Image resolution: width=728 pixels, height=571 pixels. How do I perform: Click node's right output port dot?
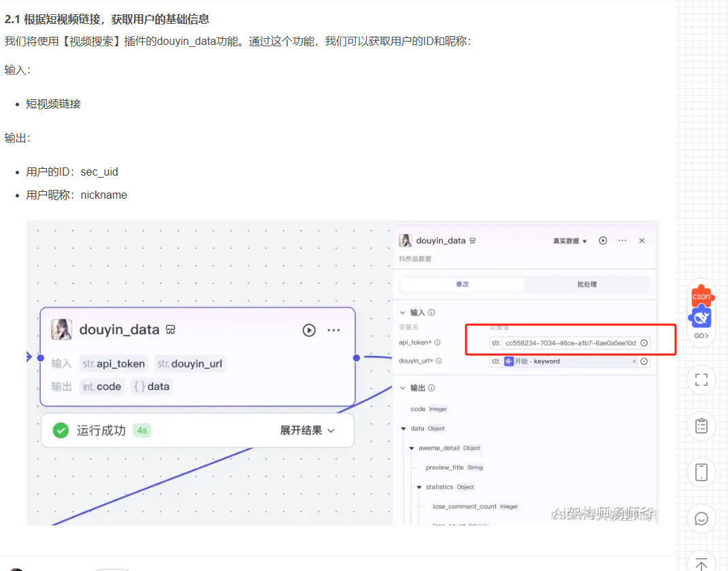pyautogui.click(x=356, y=358)
